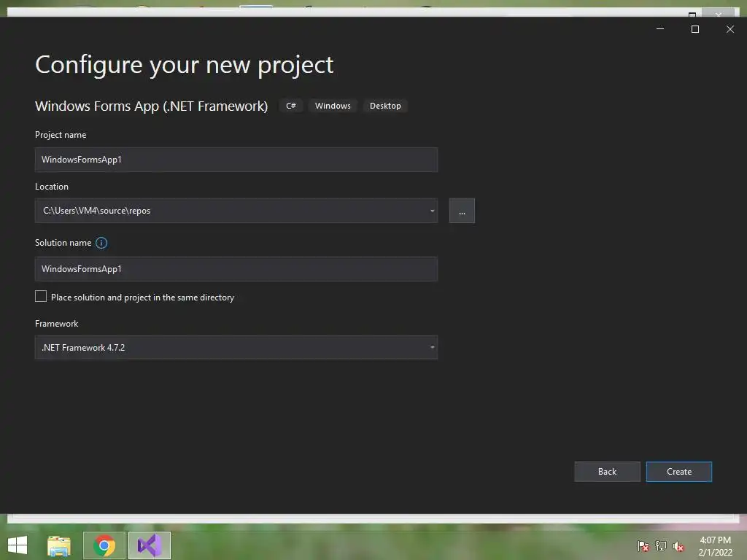Focus the Solution name text field
747x560 pixels.
click(236, 269)
